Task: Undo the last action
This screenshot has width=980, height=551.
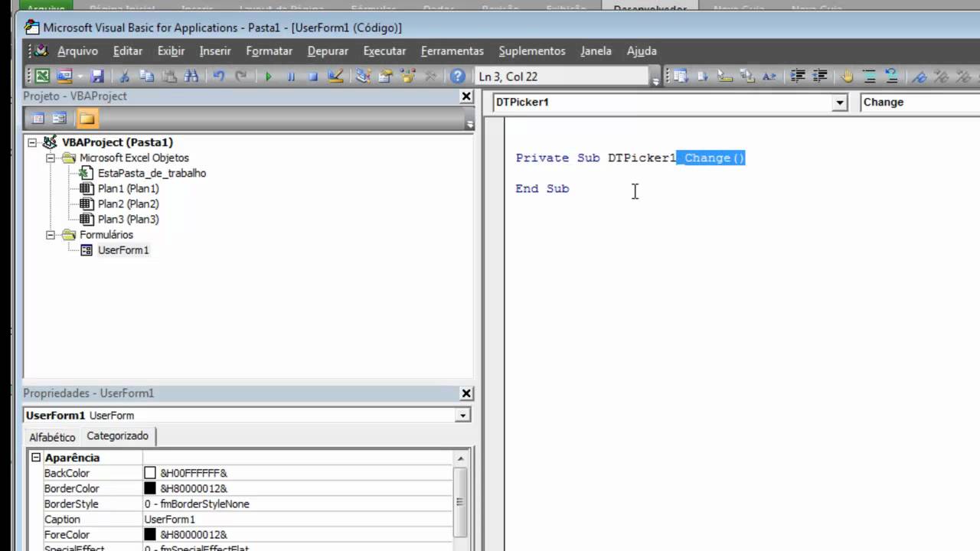Action: pos(219,77)
